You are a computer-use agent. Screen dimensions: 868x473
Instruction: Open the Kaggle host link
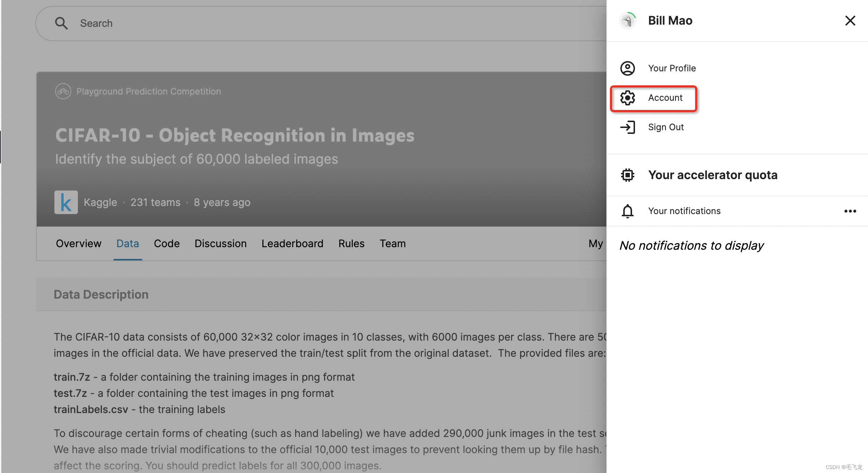click(100, 202)
